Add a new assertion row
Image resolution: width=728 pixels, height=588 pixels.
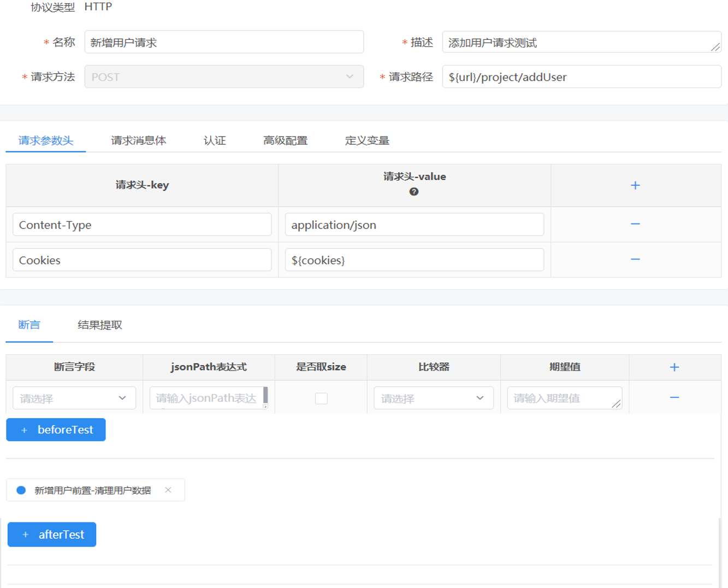674,367
